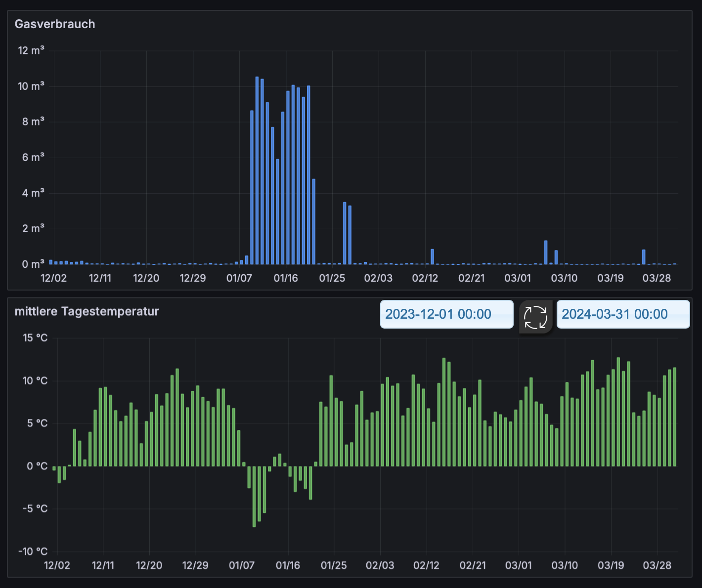Screen dimensions: 702x588
Task: Click 02/21 date label in temperature chart
Action: [x=473, y=565]
